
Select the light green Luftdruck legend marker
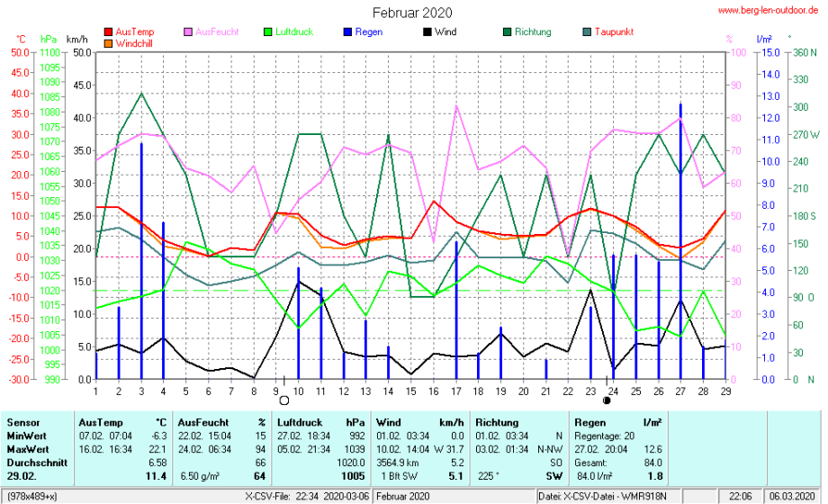coord(266,32)
